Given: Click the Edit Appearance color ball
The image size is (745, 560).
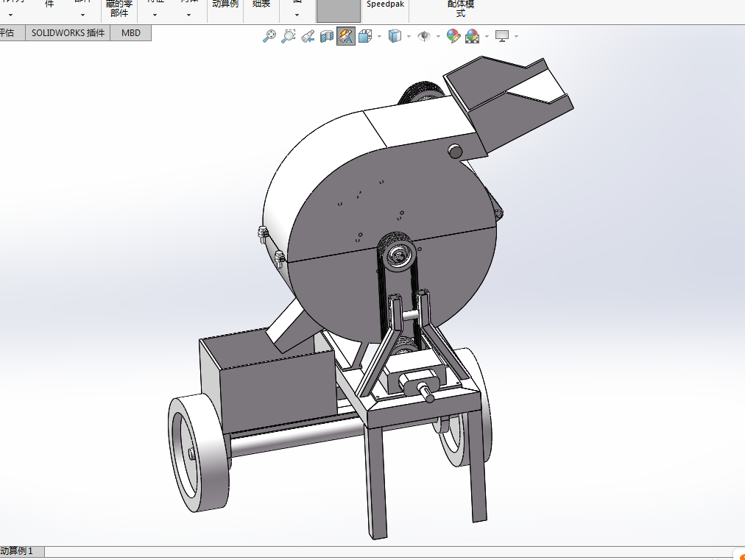Looking at the screenshot, I should click(x=453, y=36).
